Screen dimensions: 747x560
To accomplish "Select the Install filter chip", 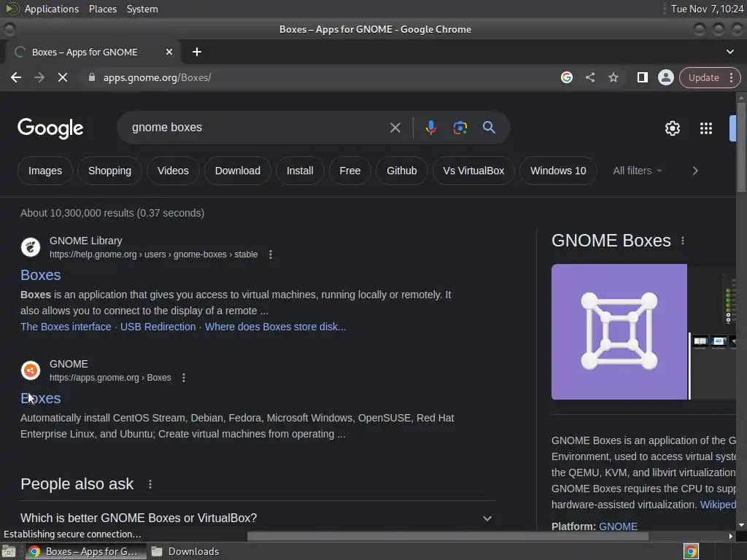I will point(300,171).
